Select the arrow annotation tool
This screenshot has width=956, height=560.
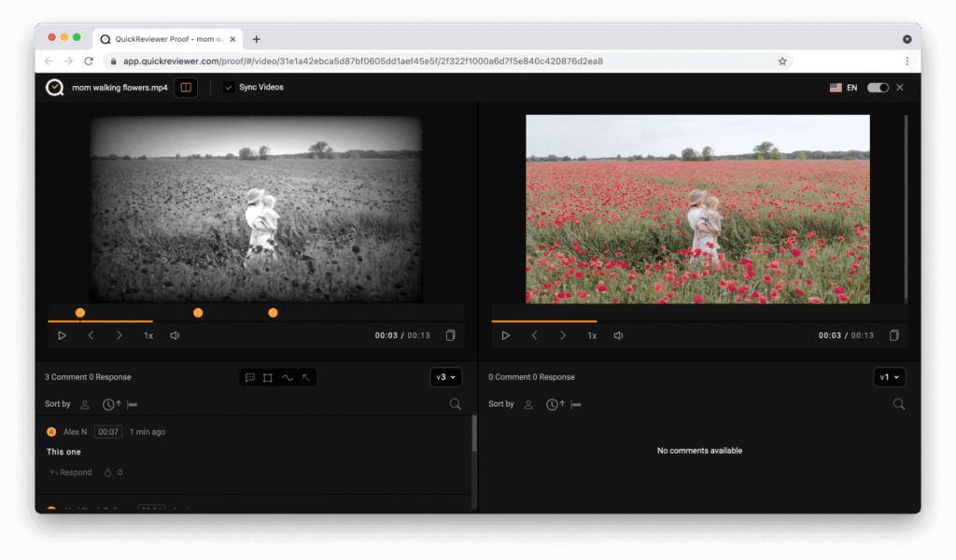(x=306, y=378)
